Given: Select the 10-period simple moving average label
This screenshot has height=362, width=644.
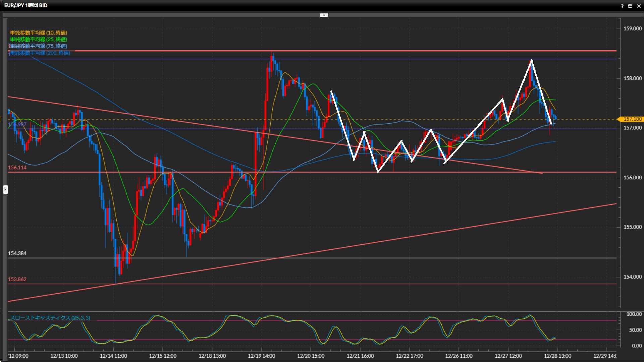Looking at the screenshot, I should click(x=39, y=33).
